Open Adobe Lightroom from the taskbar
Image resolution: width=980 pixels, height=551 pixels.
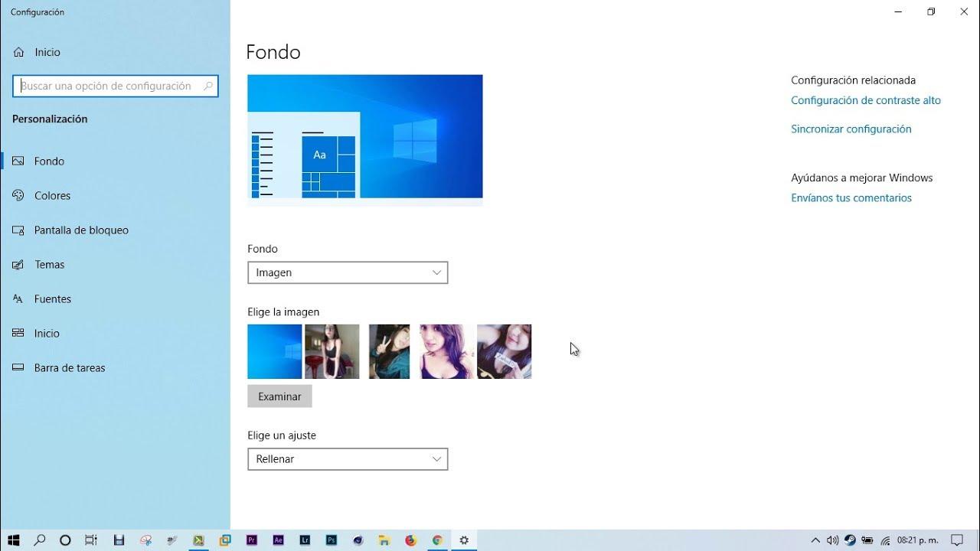pos(305,540)
